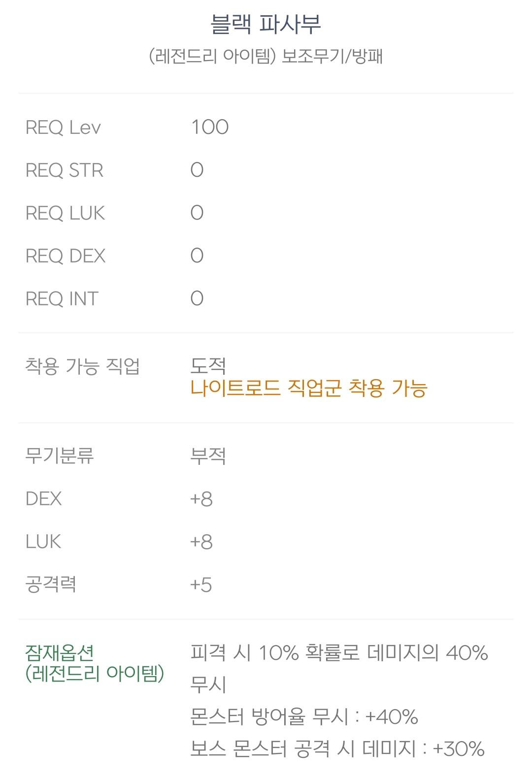
Task: Click the green (레전드리 아이템) text under 잠재옵션
Action: 95,673
